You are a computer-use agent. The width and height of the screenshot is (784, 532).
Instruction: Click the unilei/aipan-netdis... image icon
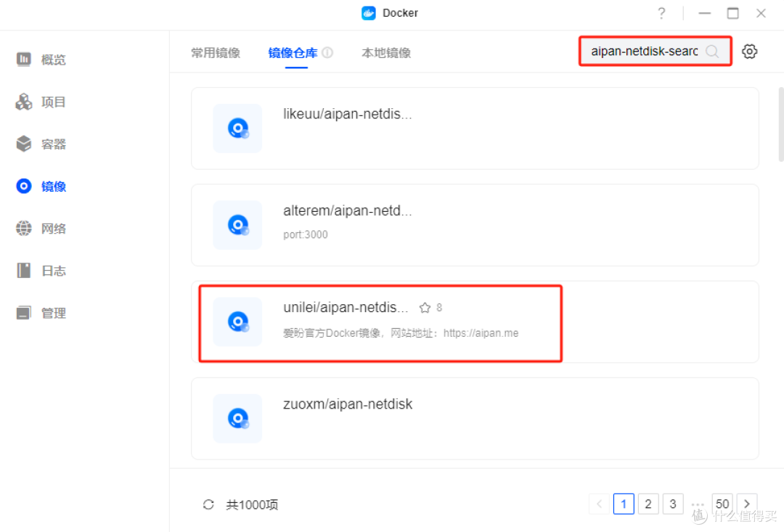pyautogui.click(x=237, y=322)
